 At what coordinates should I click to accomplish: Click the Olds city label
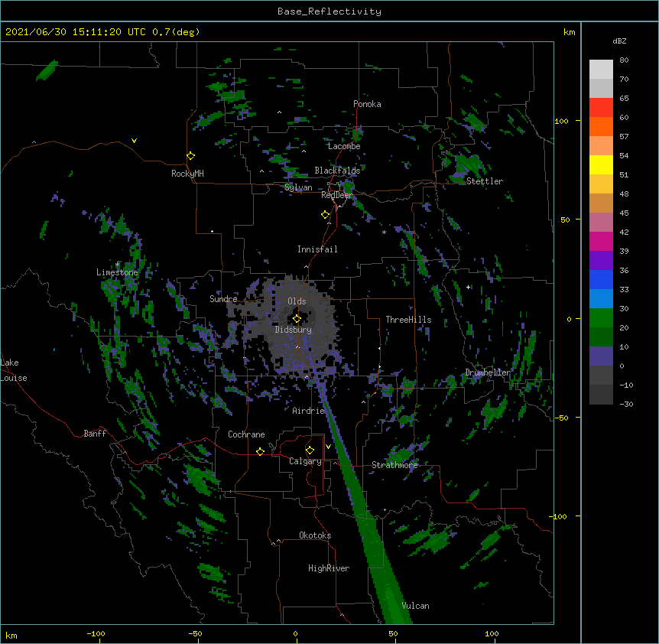pos(297,301)
